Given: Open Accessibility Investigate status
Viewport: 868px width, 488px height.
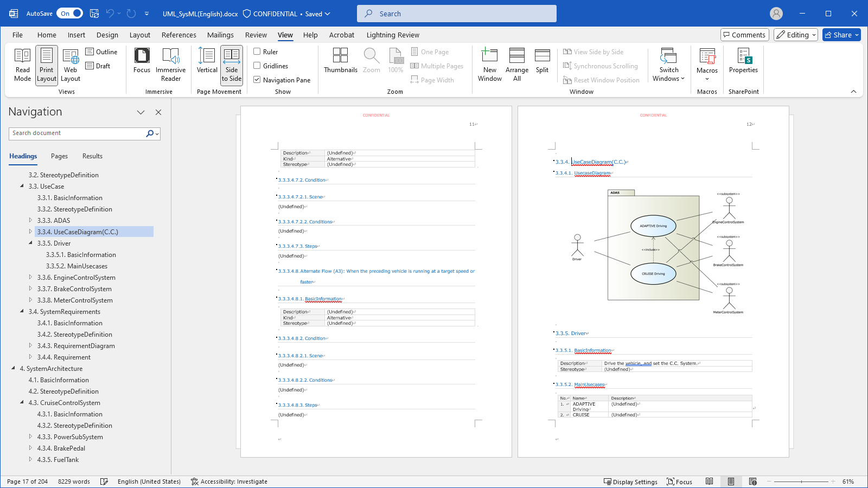Looking at the screenshot, I should coord(229,481).
